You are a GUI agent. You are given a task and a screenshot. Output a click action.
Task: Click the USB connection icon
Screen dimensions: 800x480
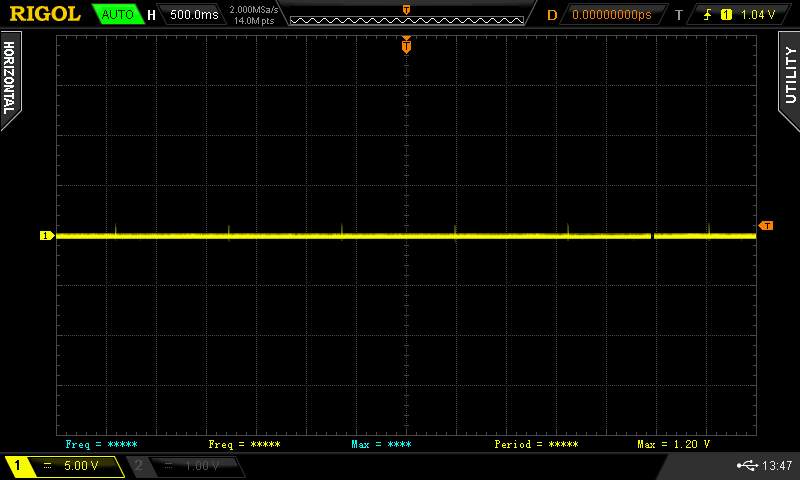[x=747, y=466]
